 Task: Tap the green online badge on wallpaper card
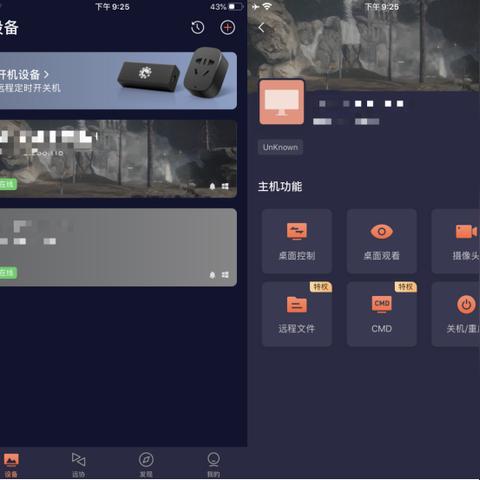pyautogui.click(x=8, y=184)
